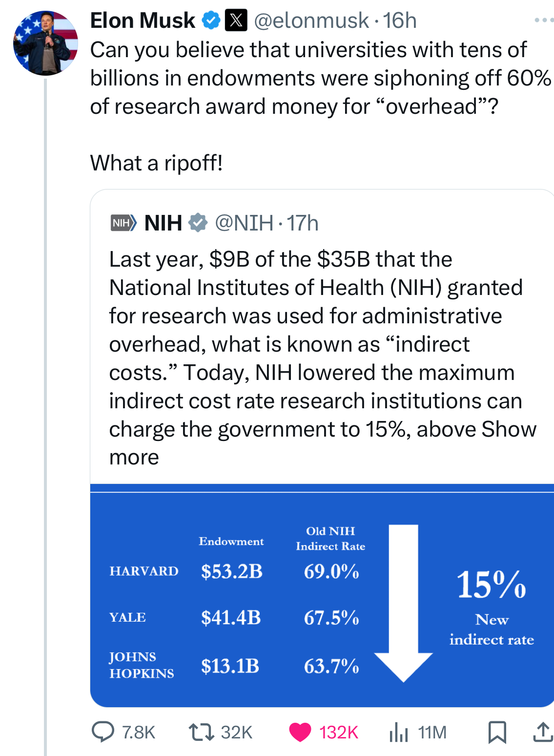The image size is (554, 756).
Task: Click the Elon Musk display name
Action: coord(143,21)
